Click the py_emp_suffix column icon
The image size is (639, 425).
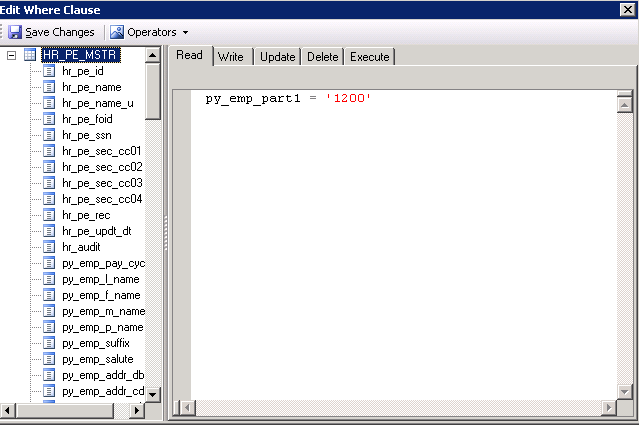(x=50, y=343)
